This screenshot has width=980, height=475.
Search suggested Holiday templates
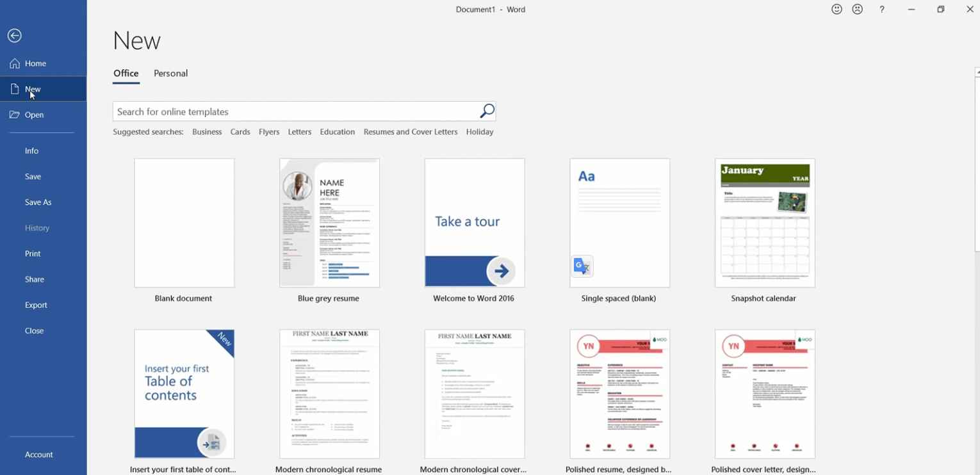(x=480, y=132)
